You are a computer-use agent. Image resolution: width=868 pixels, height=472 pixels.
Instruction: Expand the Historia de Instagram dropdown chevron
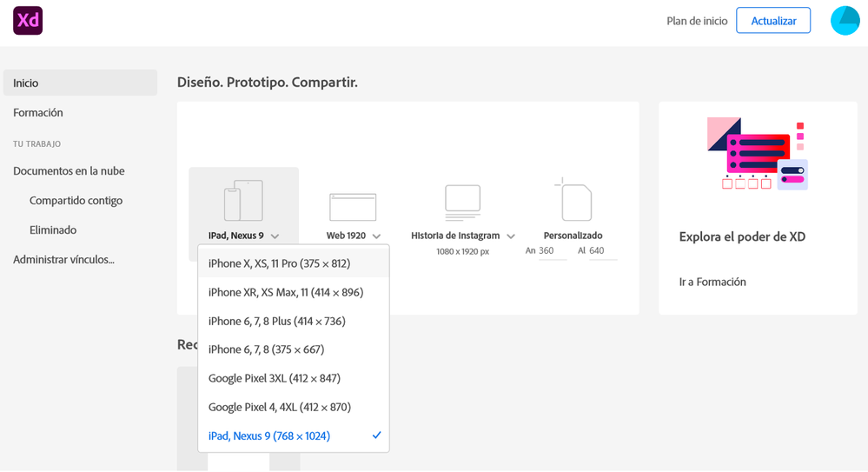tap(511, 236)
